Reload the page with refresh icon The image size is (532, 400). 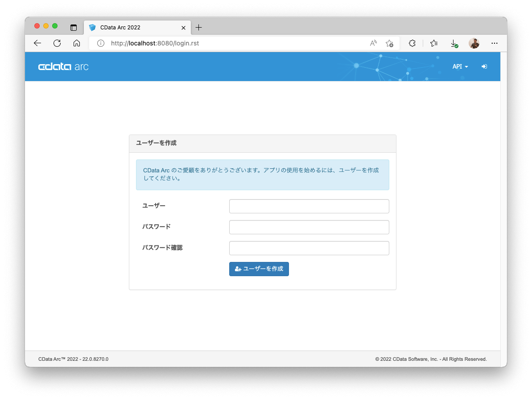point(57,43)
